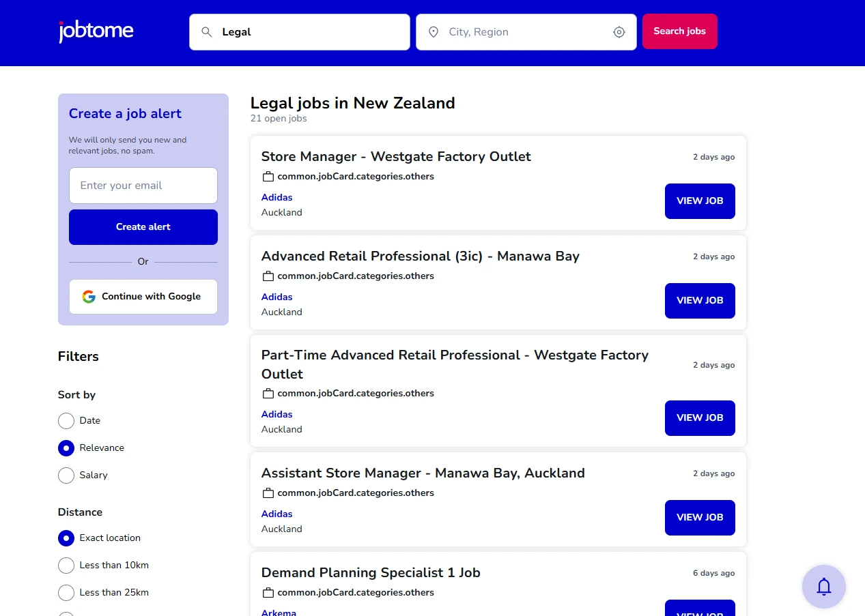
Task: Continue with Google sign-in
Action: point(143,297)
